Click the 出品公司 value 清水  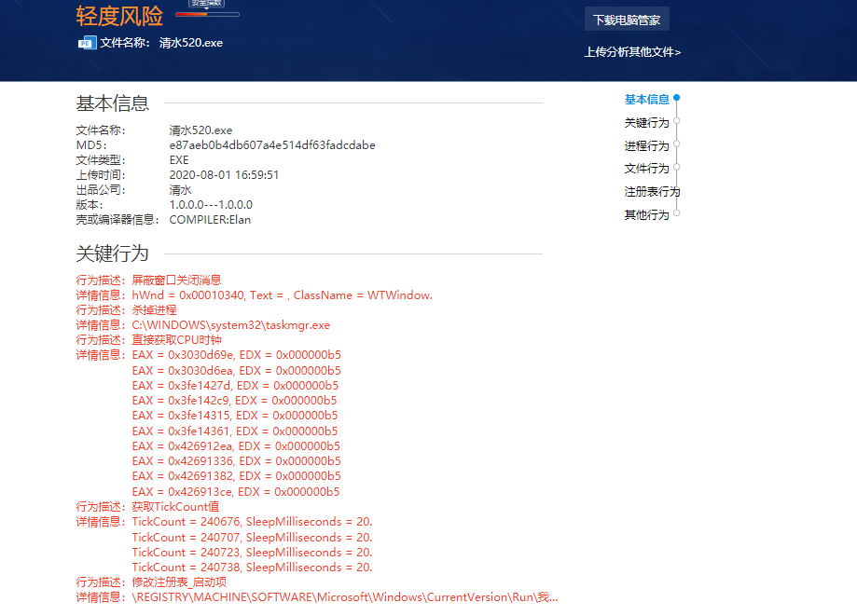180,190
